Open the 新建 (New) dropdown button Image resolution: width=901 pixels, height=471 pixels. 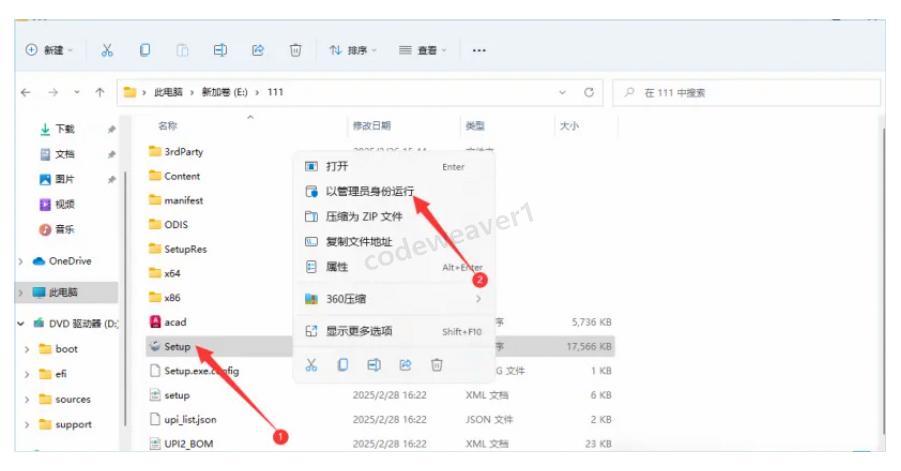49,51
